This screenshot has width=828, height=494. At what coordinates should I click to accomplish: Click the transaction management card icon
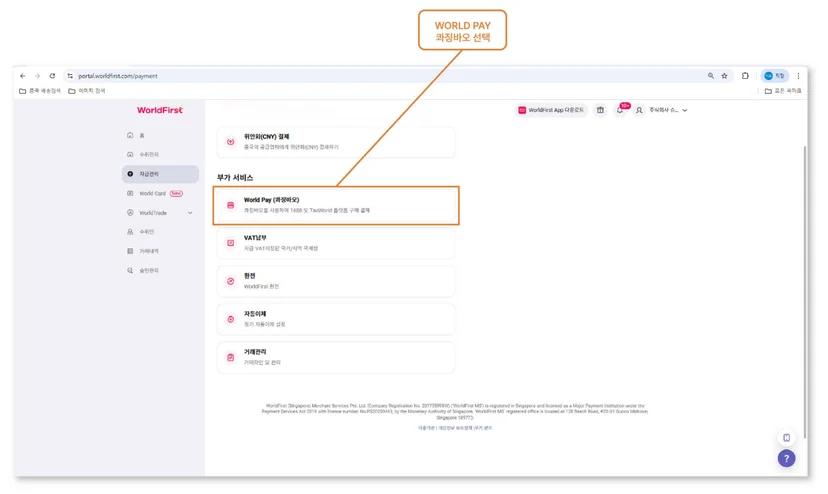[x=231, y=358]
